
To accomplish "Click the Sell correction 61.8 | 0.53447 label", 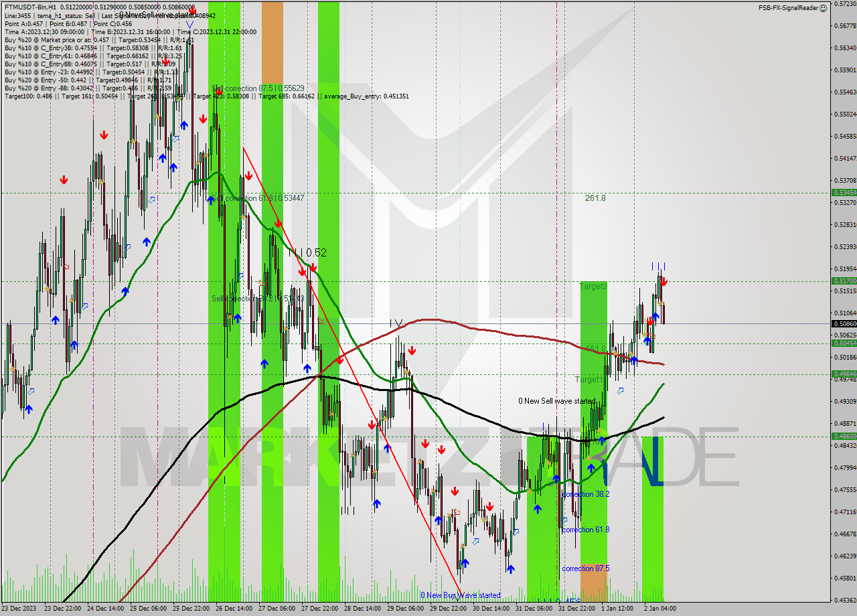I will pos(258,198).
